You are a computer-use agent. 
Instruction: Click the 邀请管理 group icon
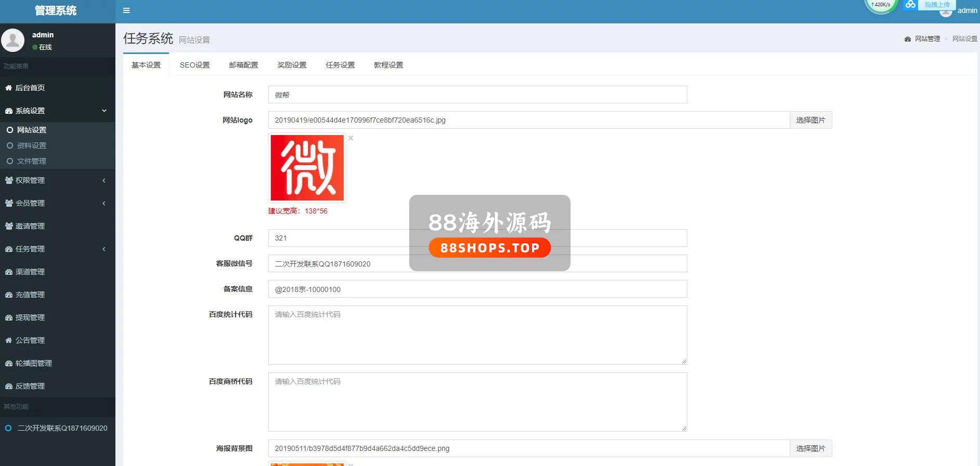pos(9,226)
